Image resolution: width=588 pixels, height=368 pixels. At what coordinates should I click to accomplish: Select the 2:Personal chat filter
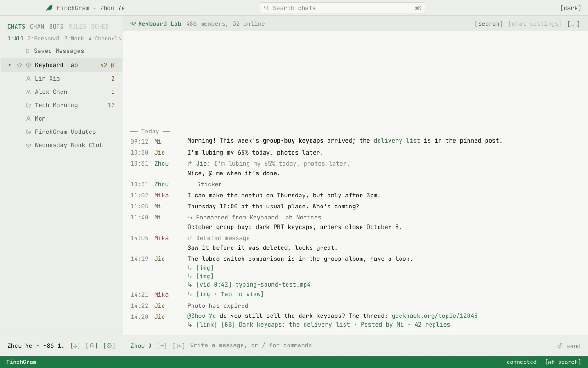click(44, 39)
